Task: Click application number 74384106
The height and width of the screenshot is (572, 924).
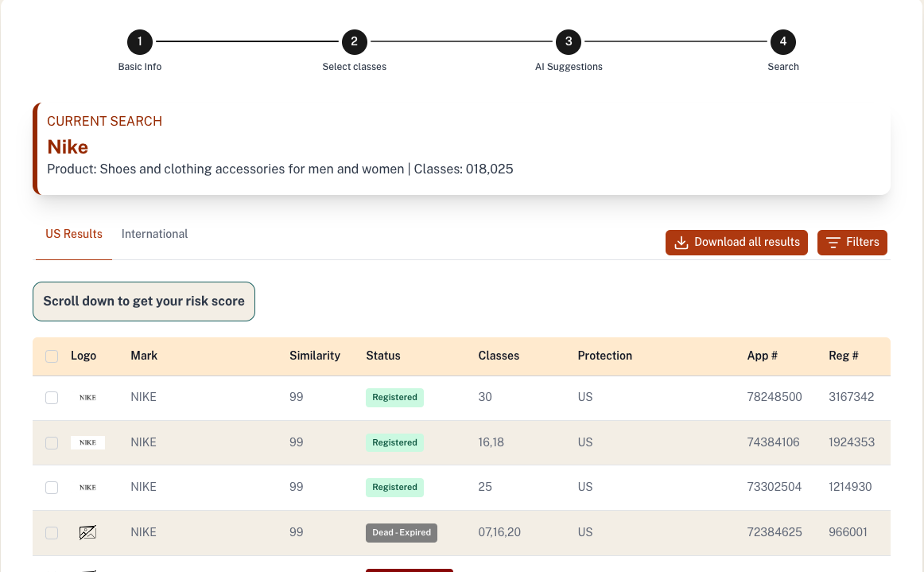Action: (773, 442)
